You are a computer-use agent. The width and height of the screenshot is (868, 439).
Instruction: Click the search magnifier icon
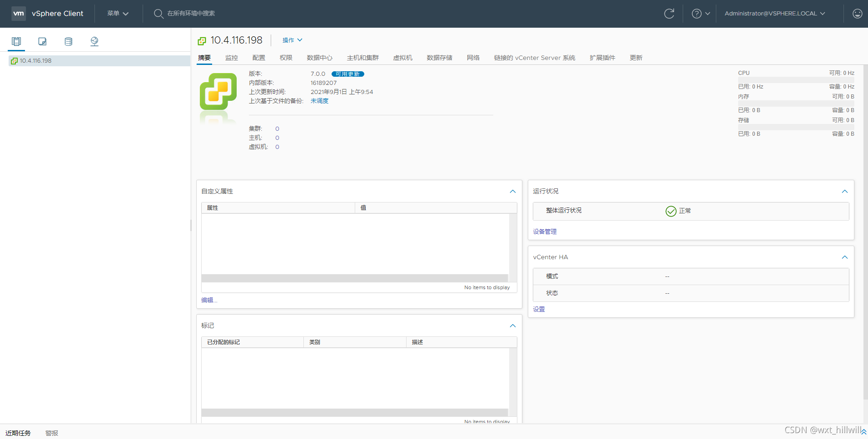158,14
